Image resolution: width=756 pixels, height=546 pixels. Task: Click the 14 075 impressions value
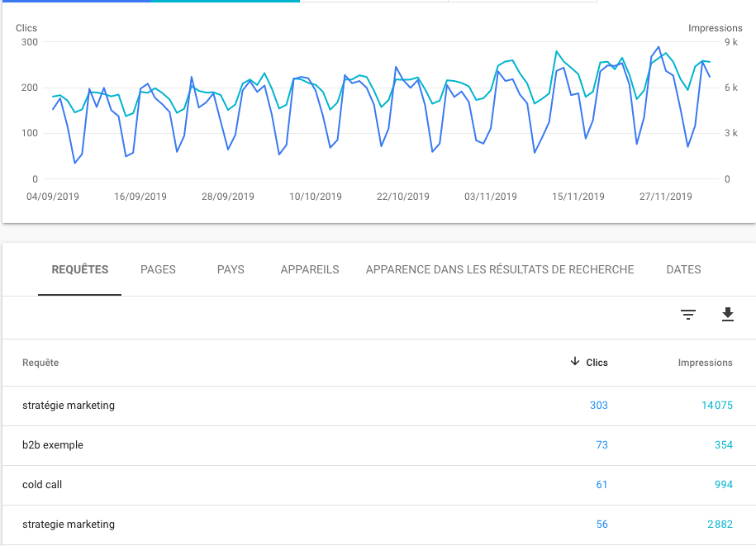717,406
